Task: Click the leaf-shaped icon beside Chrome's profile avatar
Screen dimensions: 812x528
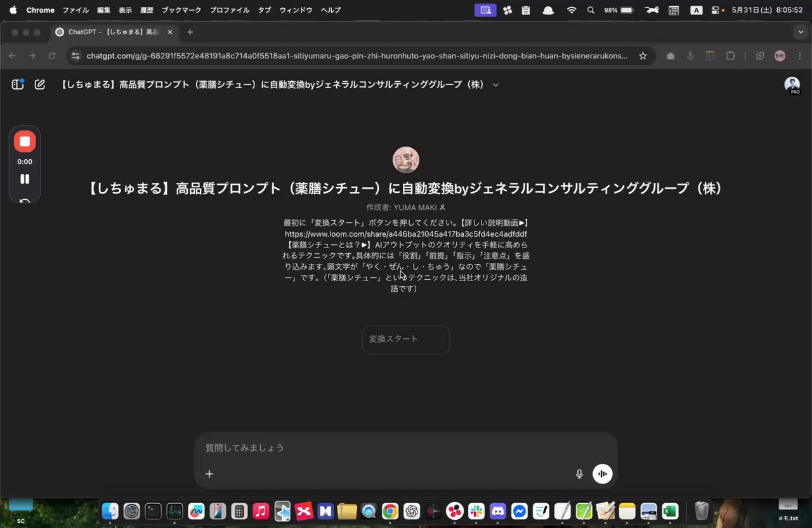Action: click(760, 56)
